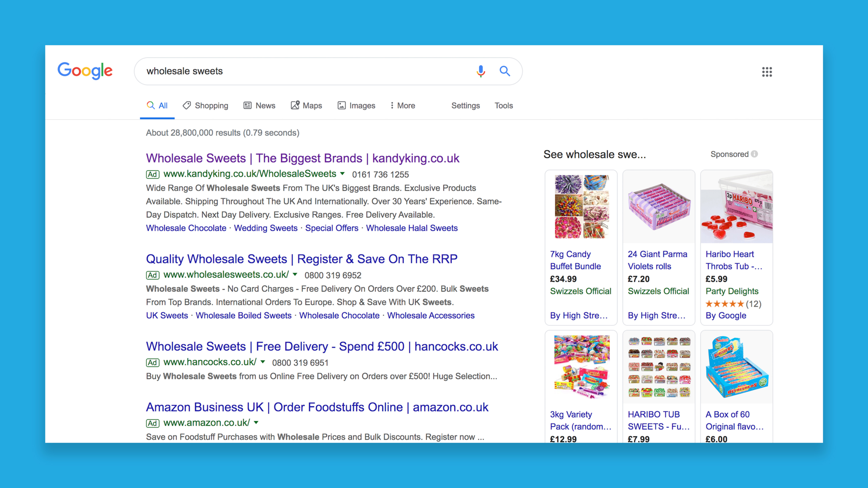
Task: Open the Tools menu
Action: tap(504, 106)
